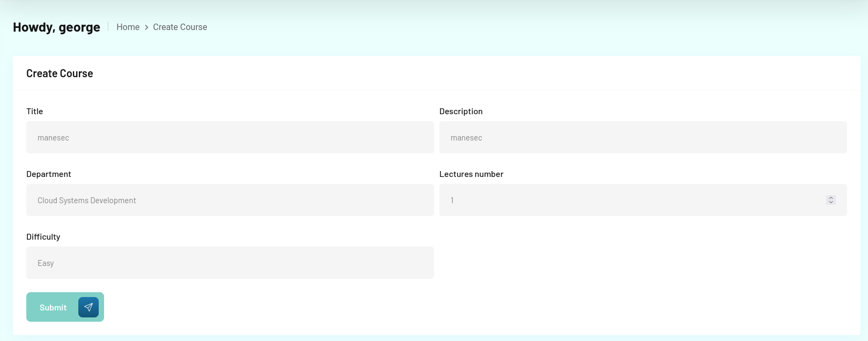Click the Lectures number label
Viewport: 868px width, 341px height.
(x=471, y=174)
